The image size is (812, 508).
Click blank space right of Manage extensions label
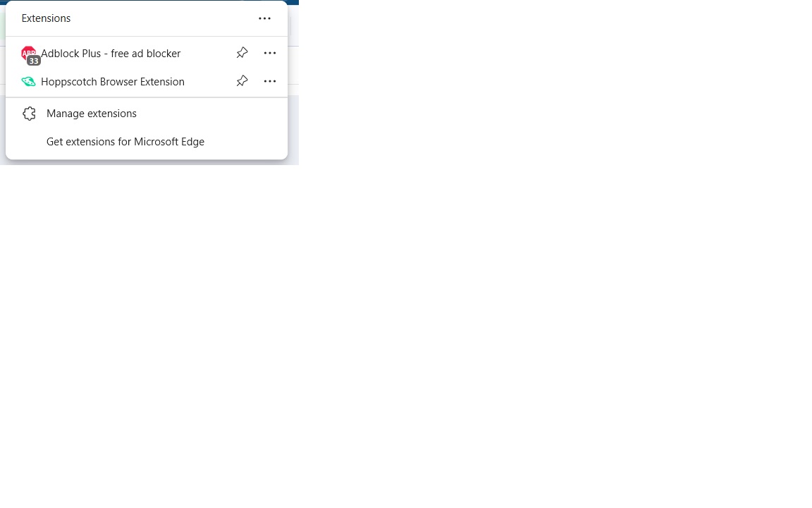(x=211, y=114)
